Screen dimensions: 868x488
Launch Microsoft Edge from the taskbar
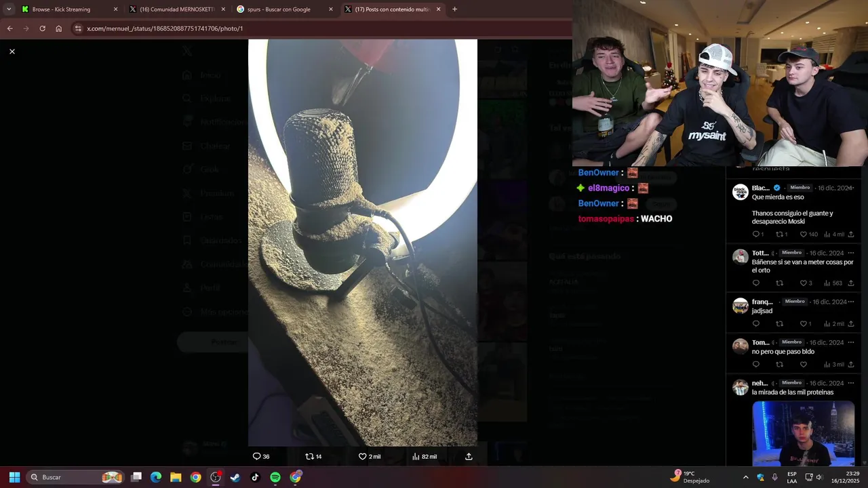[x=156, y=477]
